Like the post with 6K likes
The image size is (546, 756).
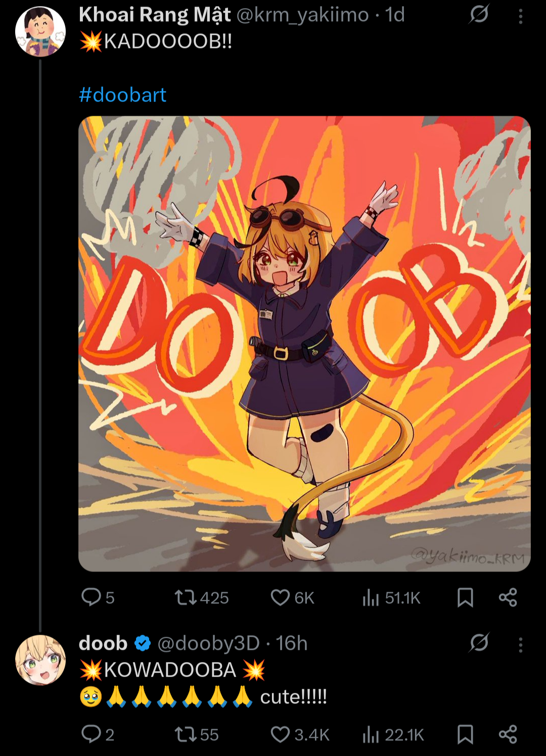[x=280, y=597]
